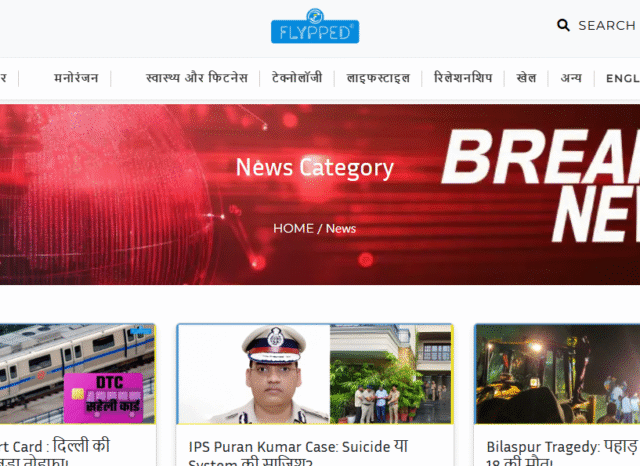This screenshot has width=640, height=466.
Task: Switch to the English language link
Action: (x=622, y=78)
